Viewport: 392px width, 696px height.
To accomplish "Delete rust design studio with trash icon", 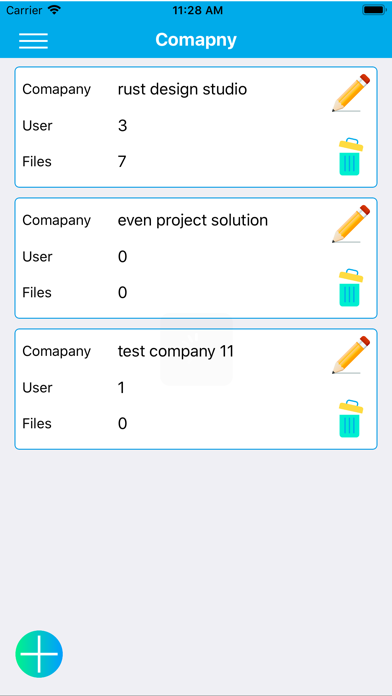I will pos(351,157).
